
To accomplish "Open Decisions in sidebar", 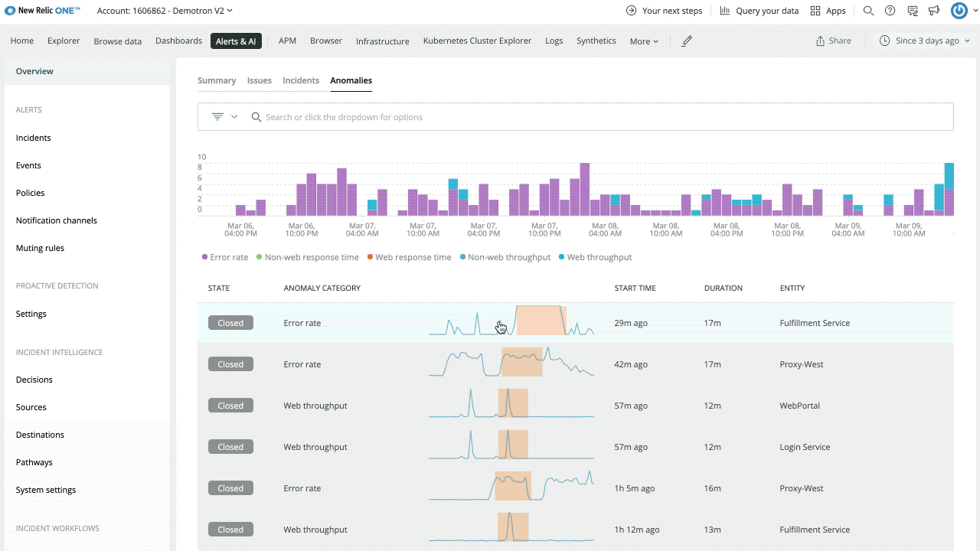I will coord(34,380).
